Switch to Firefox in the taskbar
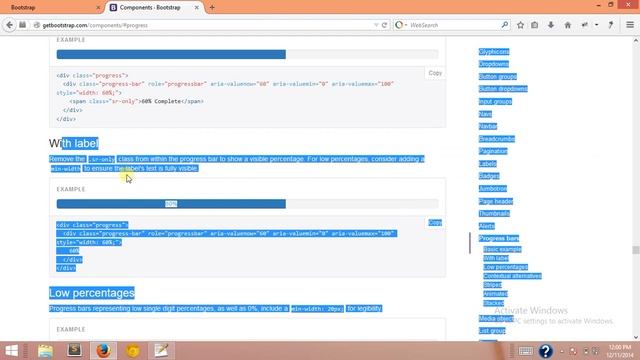 pos(103,351)
